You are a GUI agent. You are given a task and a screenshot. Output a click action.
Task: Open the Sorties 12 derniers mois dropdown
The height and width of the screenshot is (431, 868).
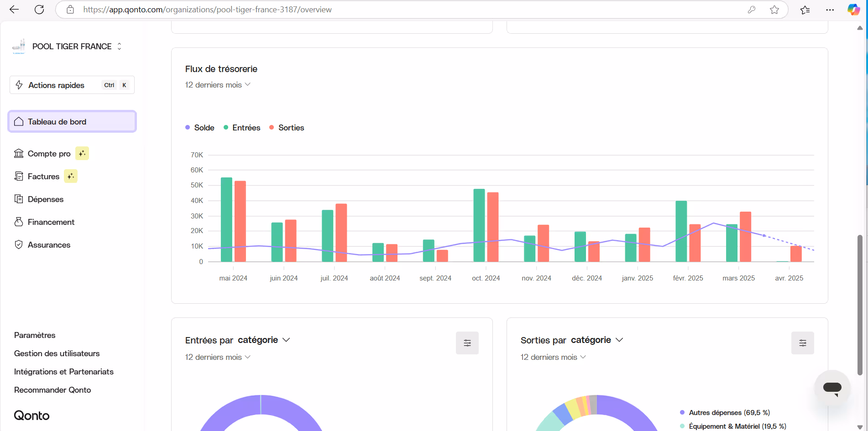(x=553, y=357)
